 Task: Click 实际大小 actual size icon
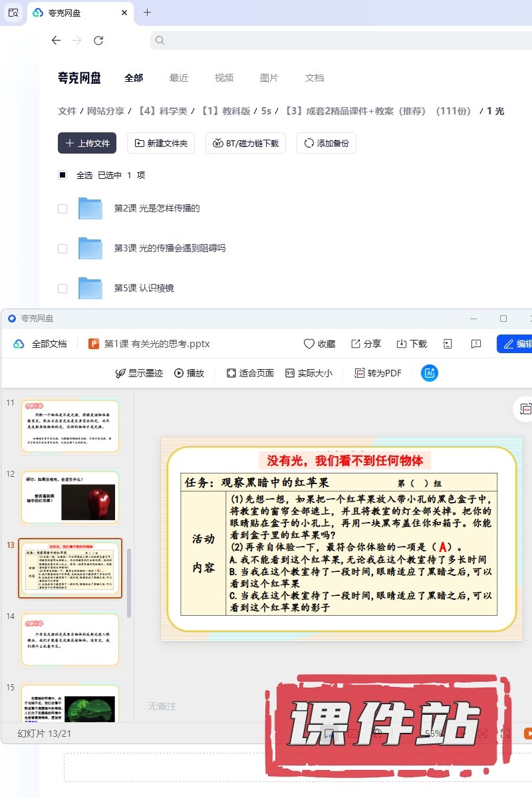(x=290, y=373)
